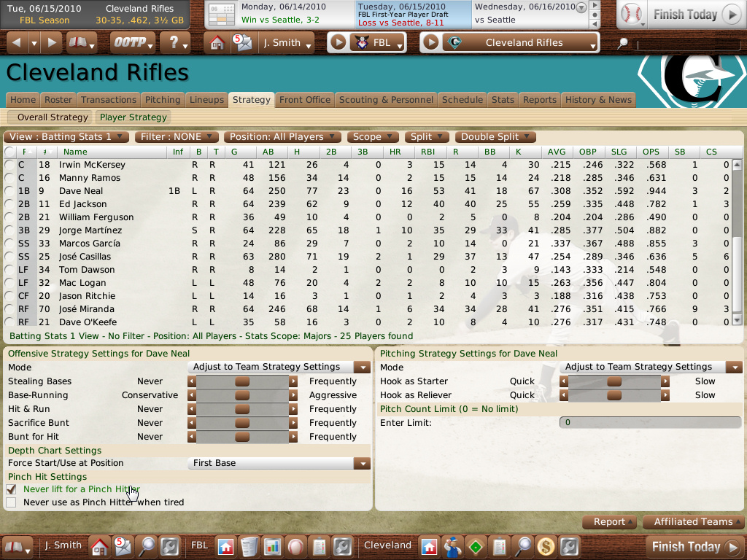Click the trash can icon in bottom bar
Screen dimensions: 747x560
click(249, 545)
